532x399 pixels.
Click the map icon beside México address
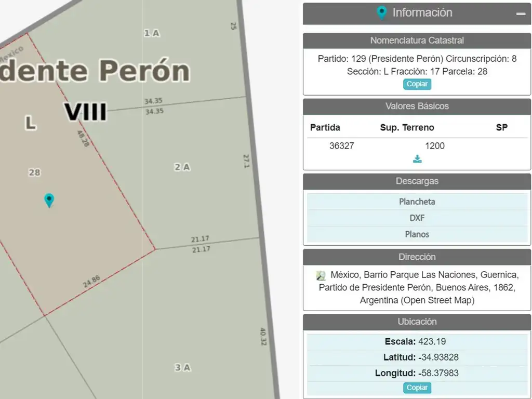(321, 275)
